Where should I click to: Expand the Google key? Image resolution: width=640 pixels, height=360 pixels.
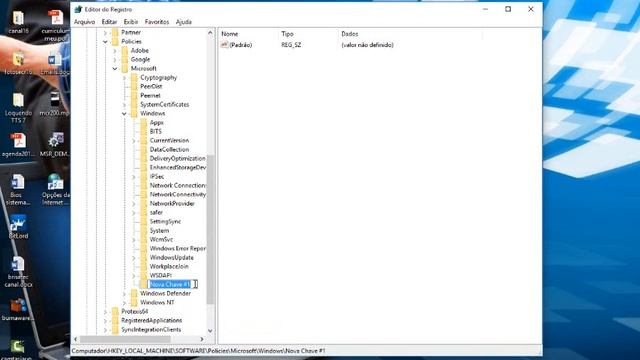pos(115,60)
